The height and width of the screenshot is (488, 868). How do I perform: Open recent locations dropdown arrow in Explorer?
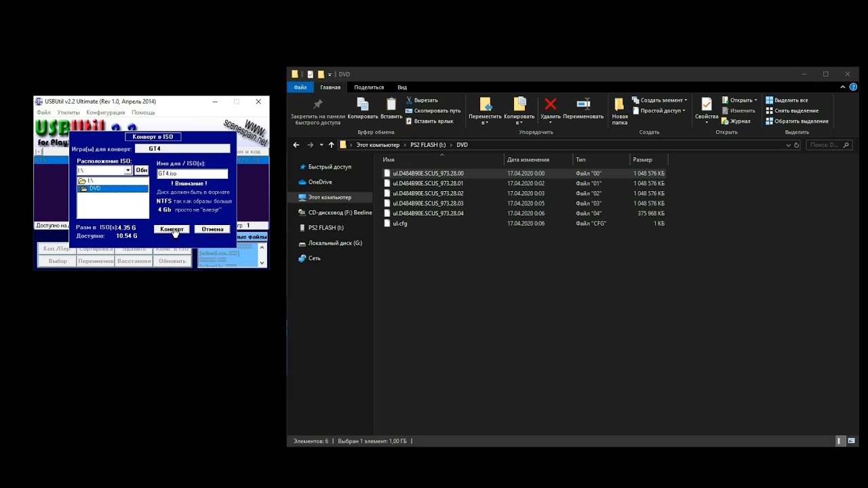coord(321,145)
